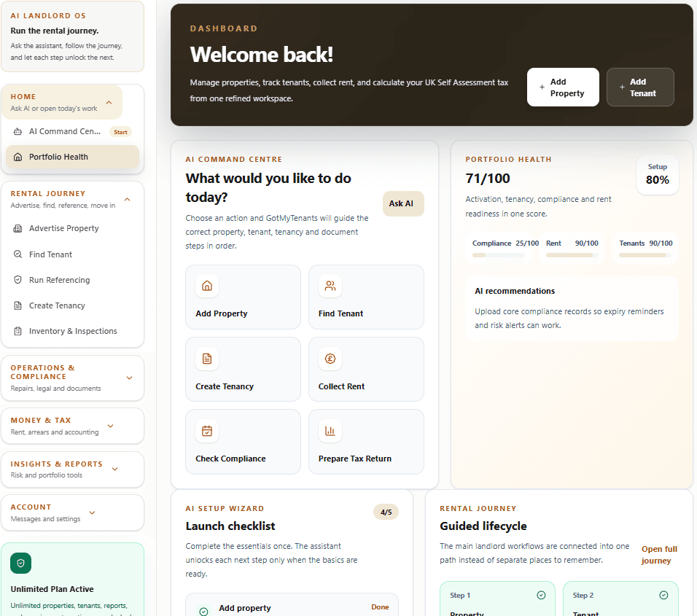Go to Find Tenant in sidebar
Image resolution: width=697 pixels, height=616 pixels.
[x=72, y=254]
